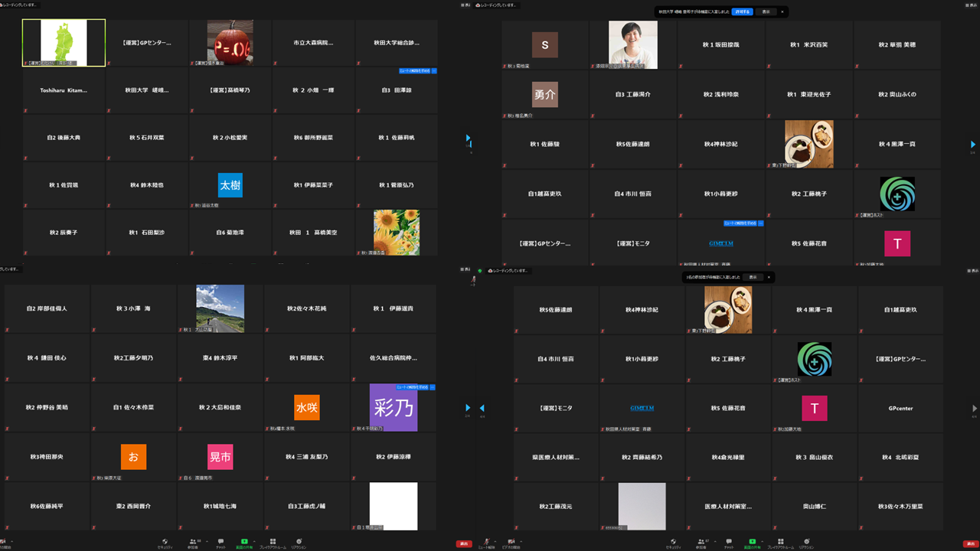Open Participants panel in the lower-left window toolbar
Image resolution: width=980 pixels, height=551 pixels.
coord(193,543)
